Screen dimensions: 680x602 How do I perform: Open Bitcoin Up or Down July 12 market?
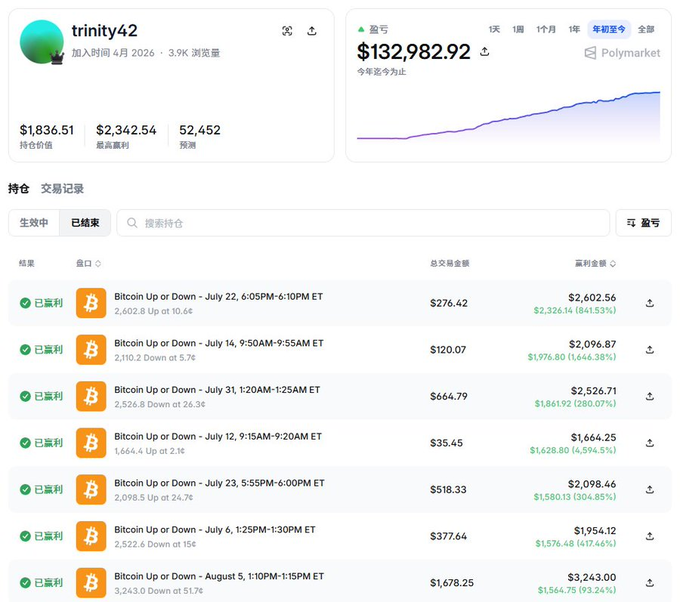[218, 436]
